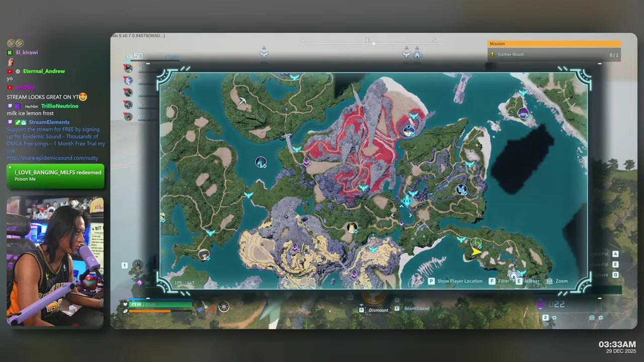Open the map Filter option
The height and width of the screenshot is (362, 644).
[x=504, y=281]
